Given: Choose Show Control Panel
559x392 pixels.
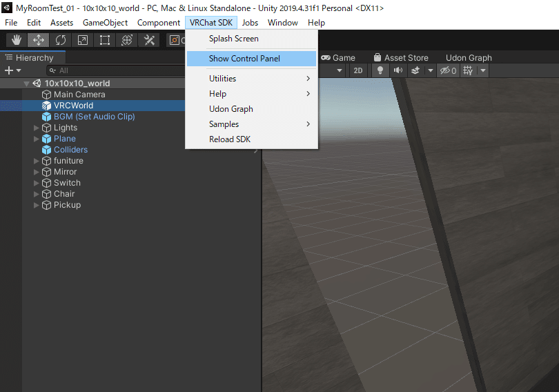Looking at the screenshot, I should [251, 59].
